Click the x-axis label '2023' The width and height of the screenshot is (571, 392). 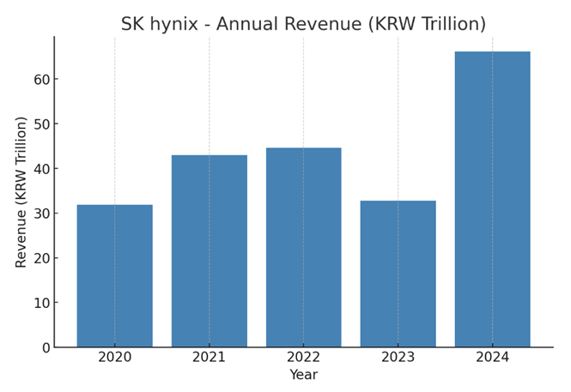[398, 357]
